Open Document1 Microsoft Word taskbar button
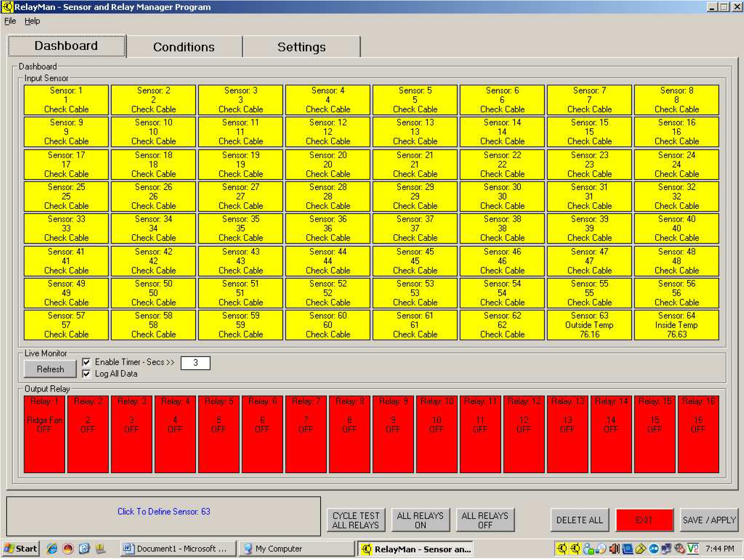Screen dimensions: 744x560 (x=178, y=549)
